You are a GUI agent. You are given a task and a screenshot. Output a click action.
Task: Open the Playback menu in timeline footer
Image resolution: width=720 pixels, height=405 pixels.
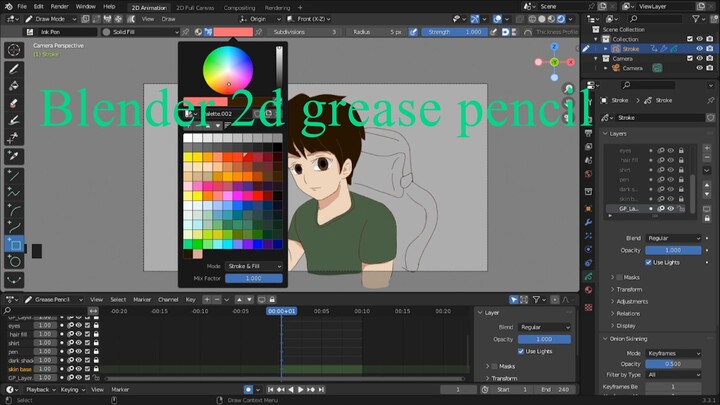pos(40,389)
